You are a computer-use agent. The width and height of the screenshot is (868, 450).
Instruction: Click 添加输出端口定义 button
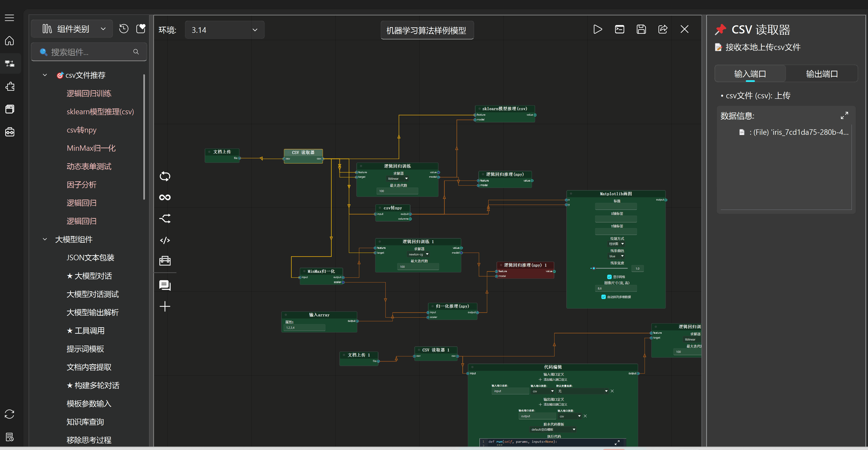point(553,405)
